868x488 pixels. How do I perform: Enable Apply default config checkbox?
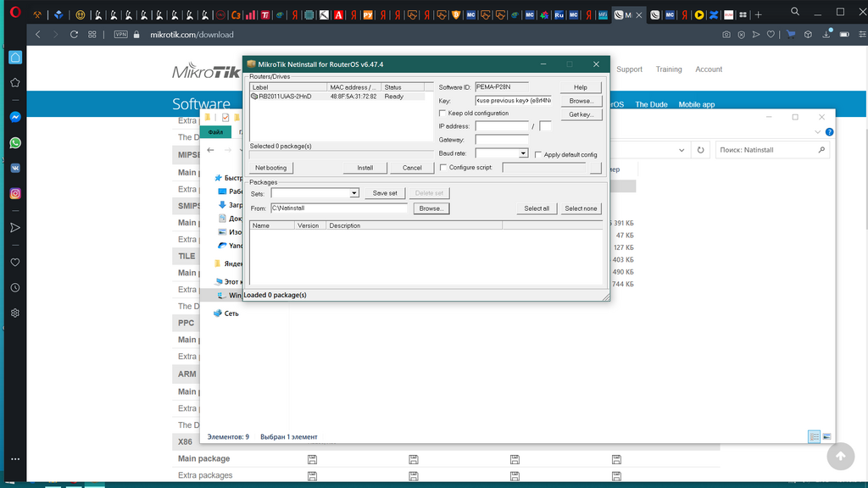click(x=538, y=154)
